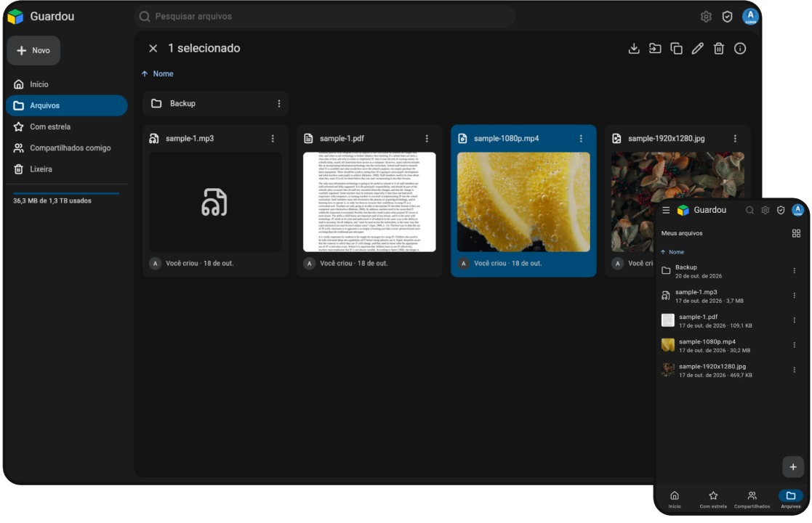Click the sample-1.pdf card title
Viewport: 812px width, 523px height.
coord(342,139)
